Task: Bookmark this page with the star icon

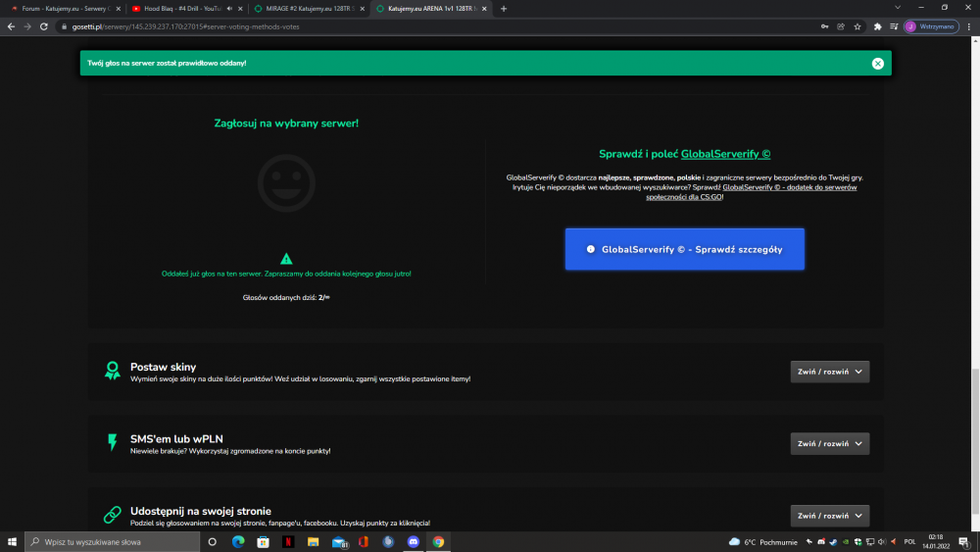Action: point(857,26)
